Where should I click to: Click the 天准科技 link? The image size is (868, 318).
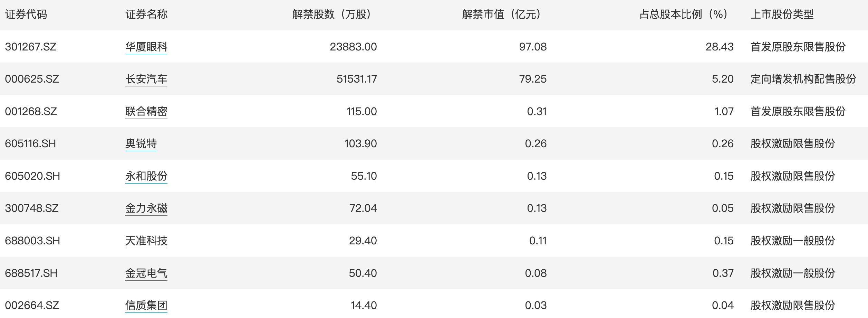[146, 241]
